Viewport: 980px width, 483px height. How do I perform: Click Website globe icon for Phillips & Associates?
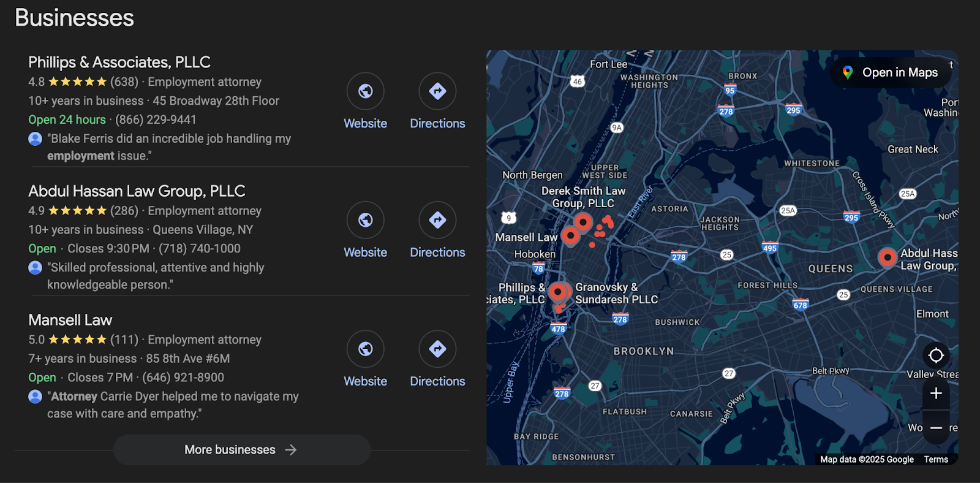pos(365,91)
